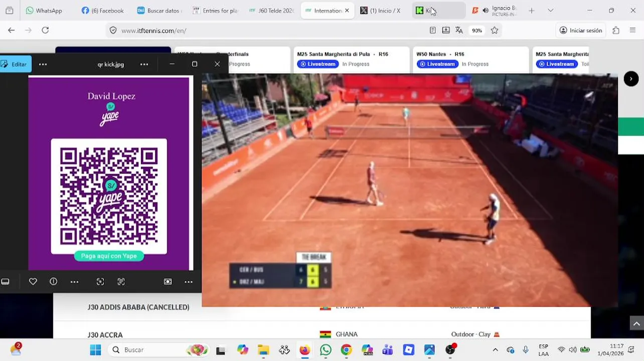Click the Buscar taskbar search box
This screenshot has width=644, height=361.
click(x=159, y=349)
